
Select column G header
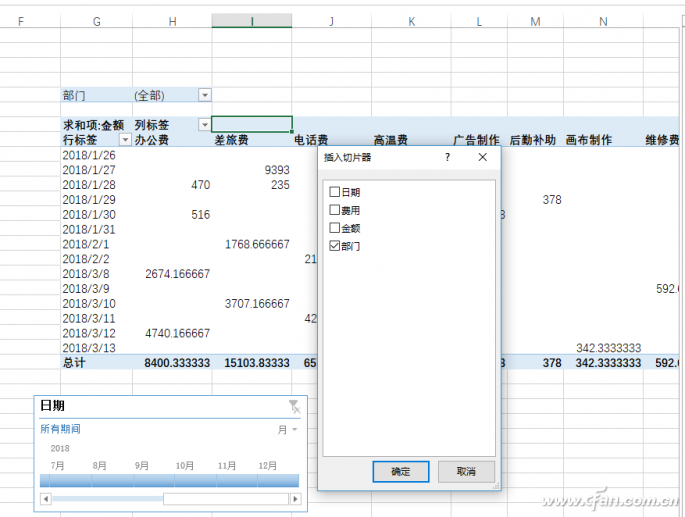pos(97,21)
